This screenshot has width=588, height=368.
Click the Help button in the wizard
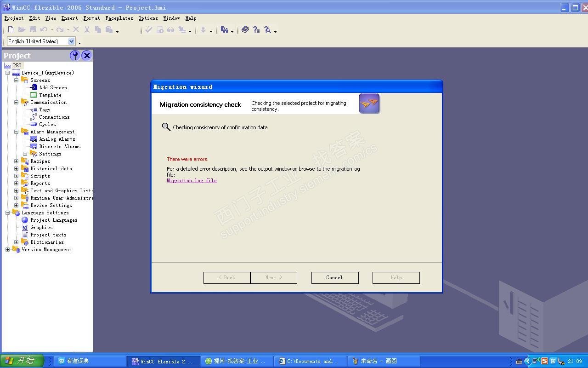point(396,277)
